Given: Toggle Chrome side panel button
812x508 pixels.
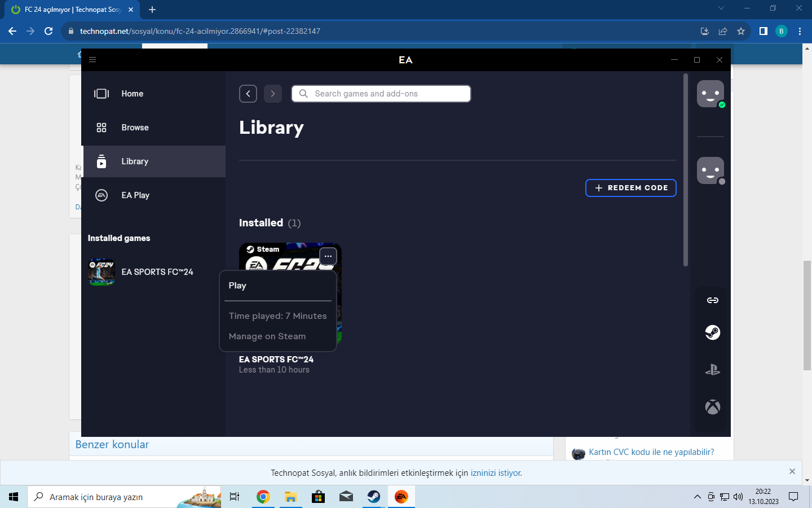Looking at the screenshot, I should [764, 31].
